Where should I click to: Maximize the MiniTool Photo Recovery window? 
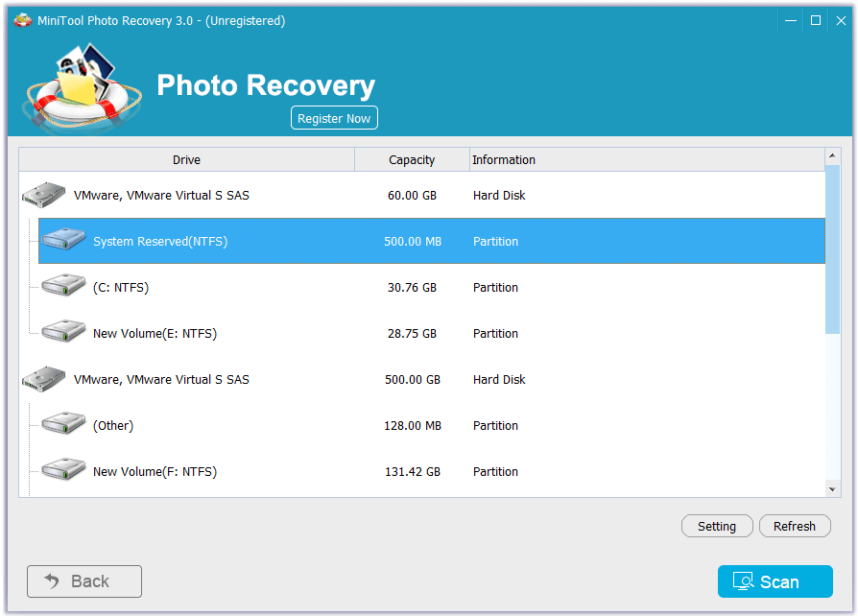coord(816,21)
